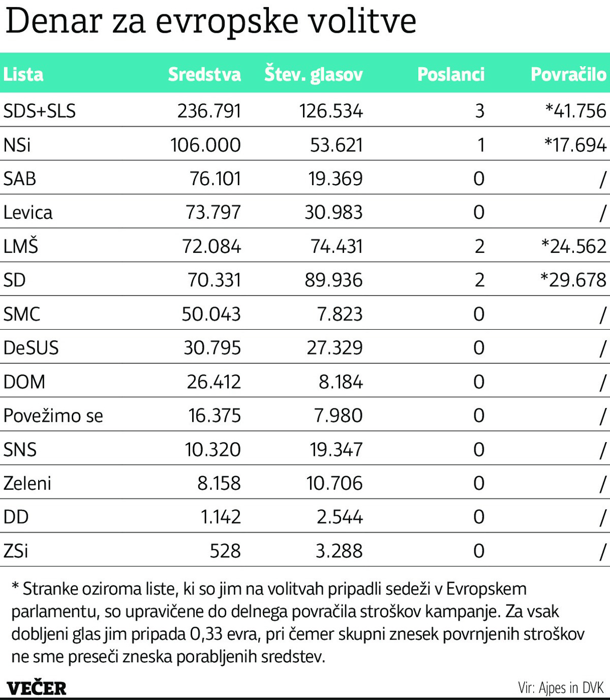The height and width of the screenshot is (700, 610).
Task: Select the 'Povračilo' column header
Action: (x=568, y=75)
